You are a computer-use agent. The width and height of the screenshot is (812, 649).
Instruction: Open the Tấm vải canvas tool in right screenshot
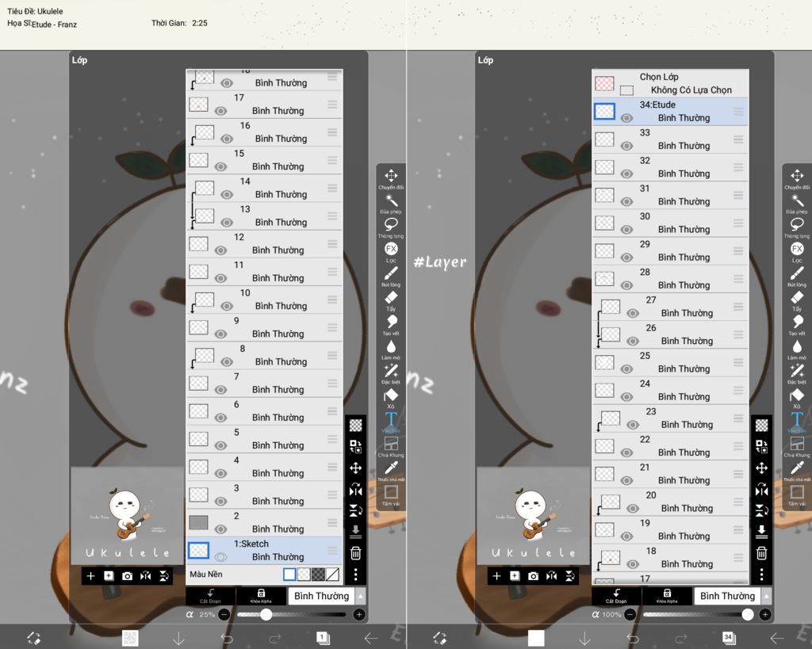pyautogui.click(x=797, y=494)
